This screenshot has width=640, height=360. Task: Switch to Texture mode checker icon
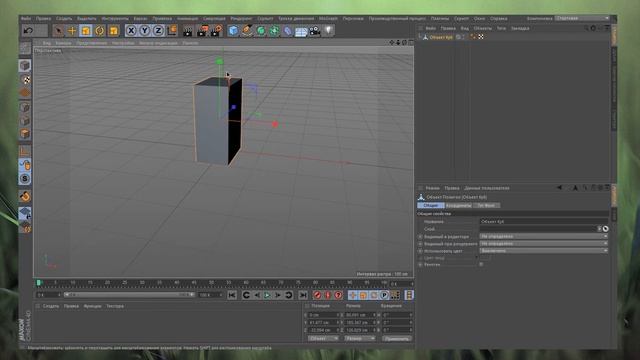click(25, 79)
